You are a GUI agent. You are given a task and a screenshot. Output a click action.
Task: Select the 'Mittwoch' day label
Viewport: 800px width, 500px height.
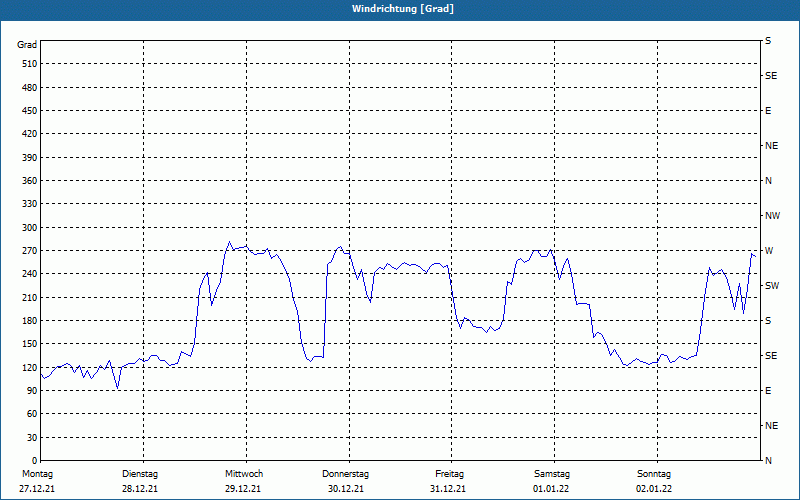coord(244,474)
